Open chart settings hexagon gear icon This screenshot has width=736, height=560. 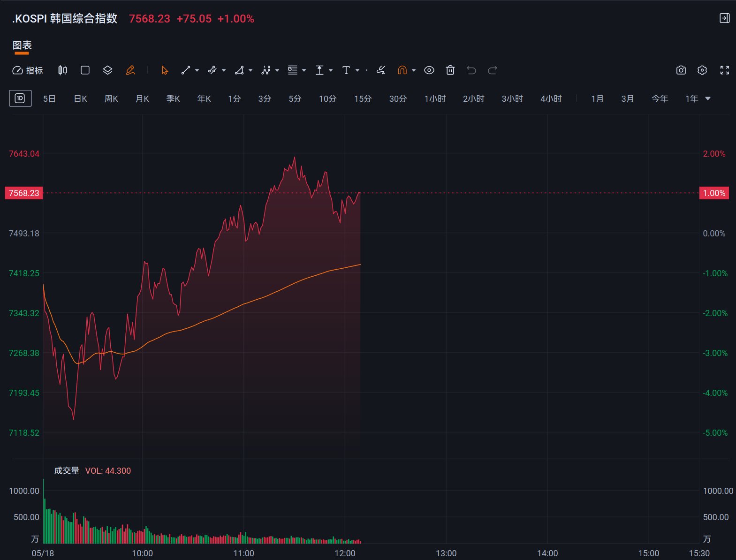coord(702,70)
